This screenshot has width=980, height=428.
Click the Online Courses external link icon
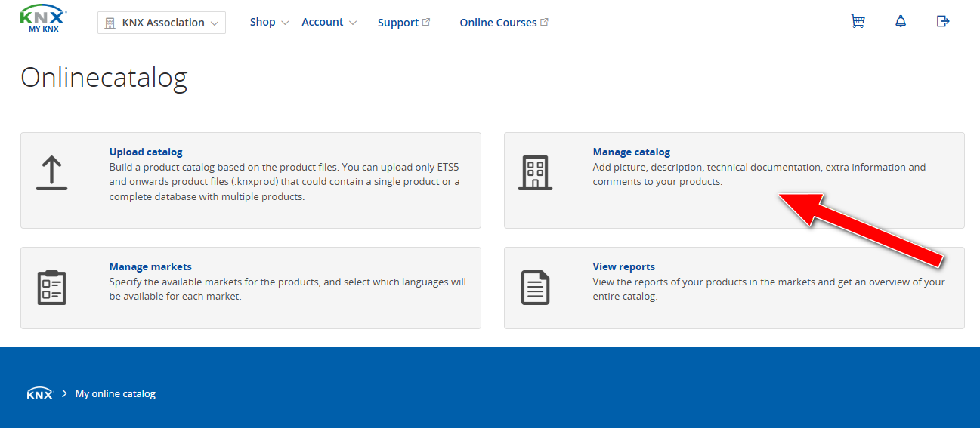pyautogui.click(x=544, y=22)
